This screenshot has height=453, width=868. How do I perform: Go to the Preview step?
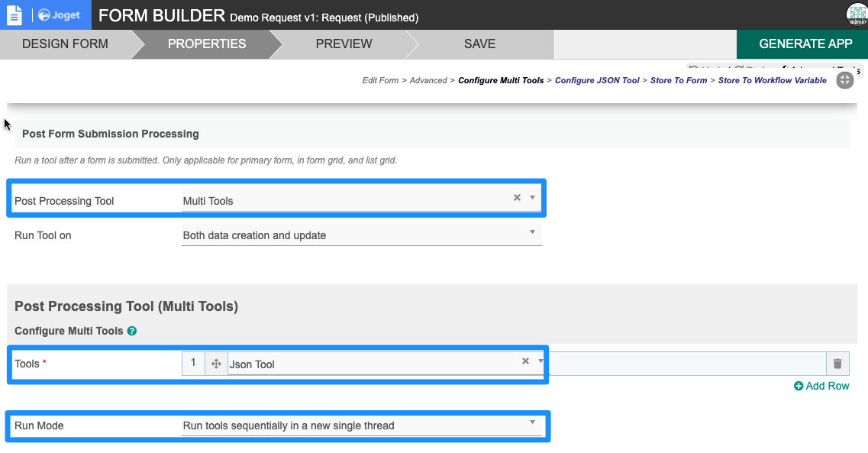pos(344,44)
